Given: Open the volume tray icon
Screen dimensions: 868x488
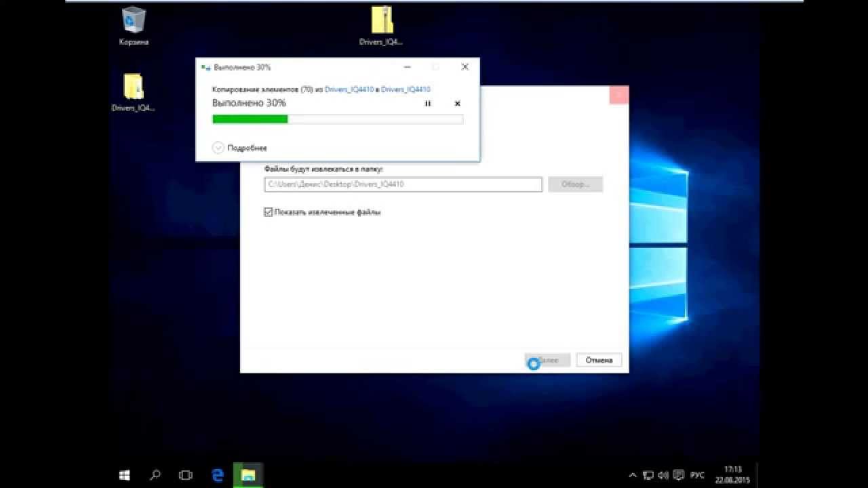Looking at the screenshot, I should click(663, 475).
